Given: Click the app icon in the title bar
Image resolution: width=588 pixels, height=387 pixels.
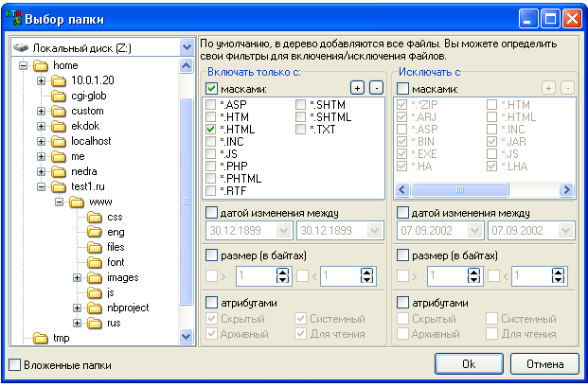Looking at the screenshot, I should click(x=14, y=18).
